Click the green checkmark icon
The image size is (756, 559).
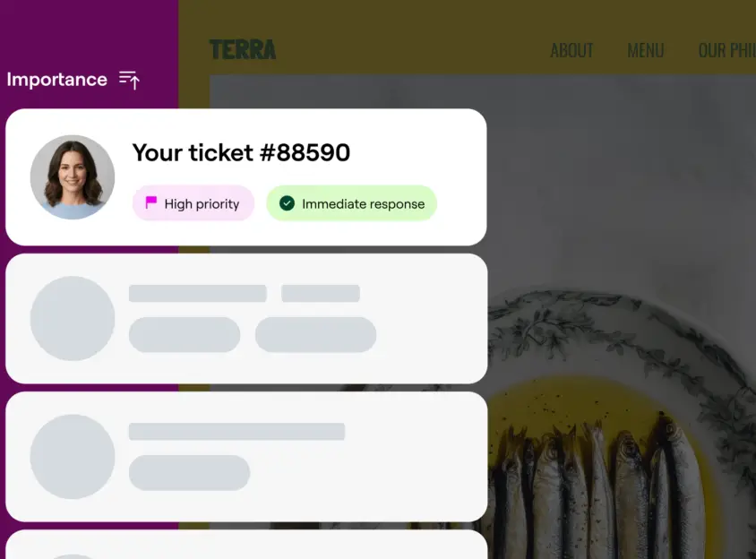287,203
